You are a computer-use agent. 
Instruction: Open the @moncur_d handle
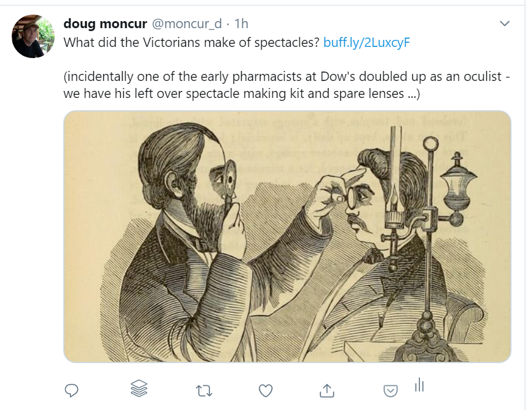[187, 24]
